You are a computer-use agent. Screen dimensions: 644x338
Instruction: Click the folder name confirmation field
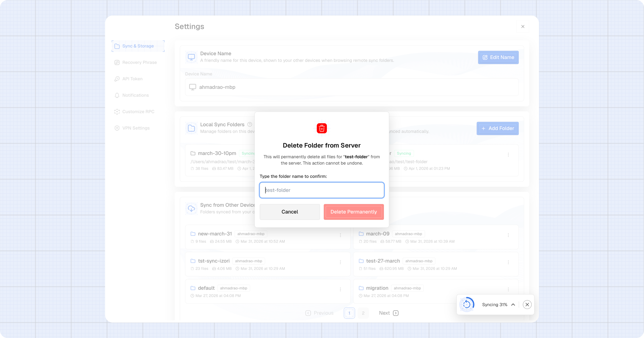[322, 190]
